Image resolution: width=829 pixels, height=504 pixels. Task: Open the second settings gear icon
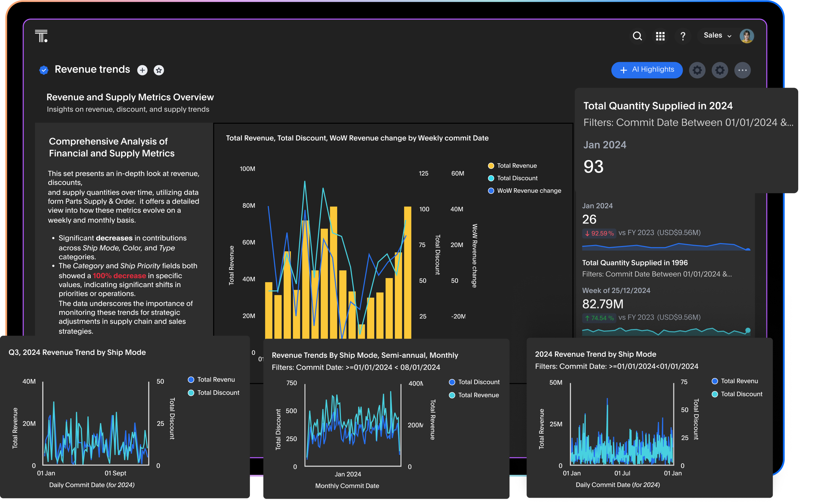click(720, 70)
